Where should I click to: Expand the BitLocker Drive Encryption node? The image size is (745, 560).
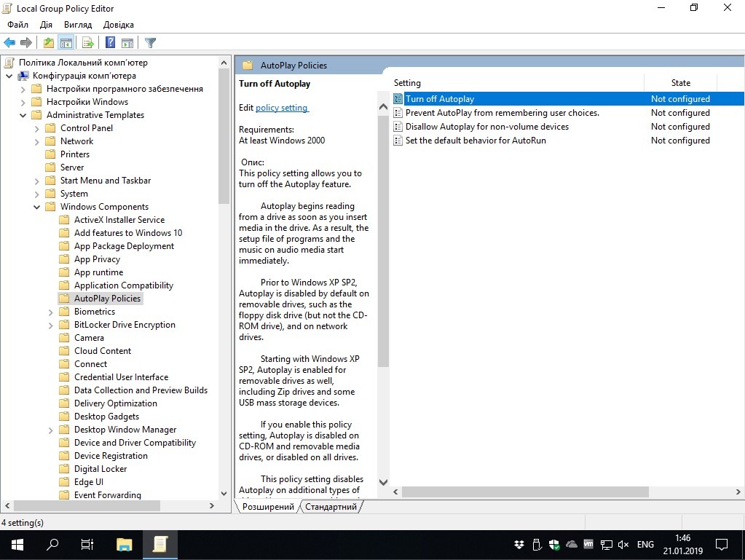point(51,325)
